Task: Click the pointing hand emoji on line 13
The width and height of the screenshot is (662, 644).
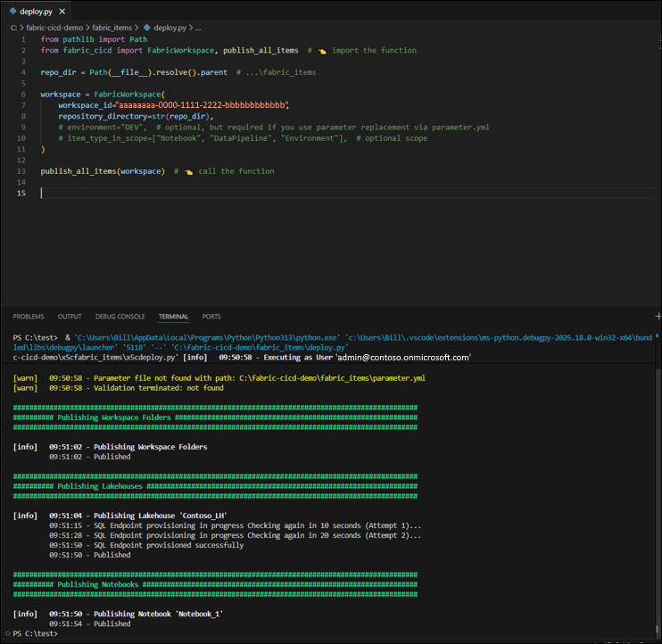Action: (x=189, y=172)
